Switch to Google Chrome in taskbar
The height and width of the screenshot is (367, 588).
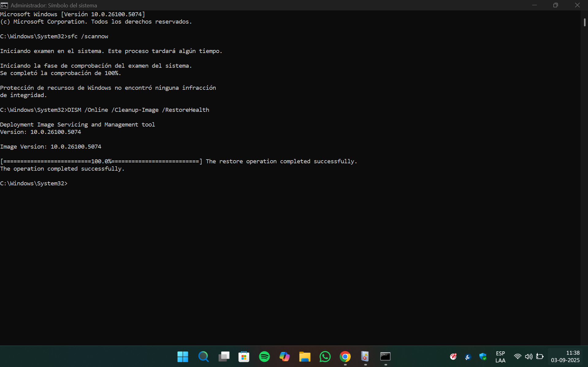[x=345, y=357]
